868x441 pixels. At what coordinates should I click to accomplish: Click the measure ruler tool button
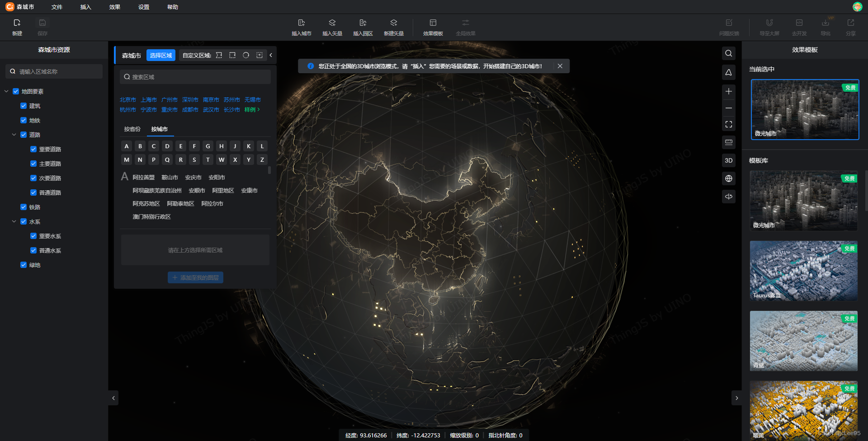(729, 142)
